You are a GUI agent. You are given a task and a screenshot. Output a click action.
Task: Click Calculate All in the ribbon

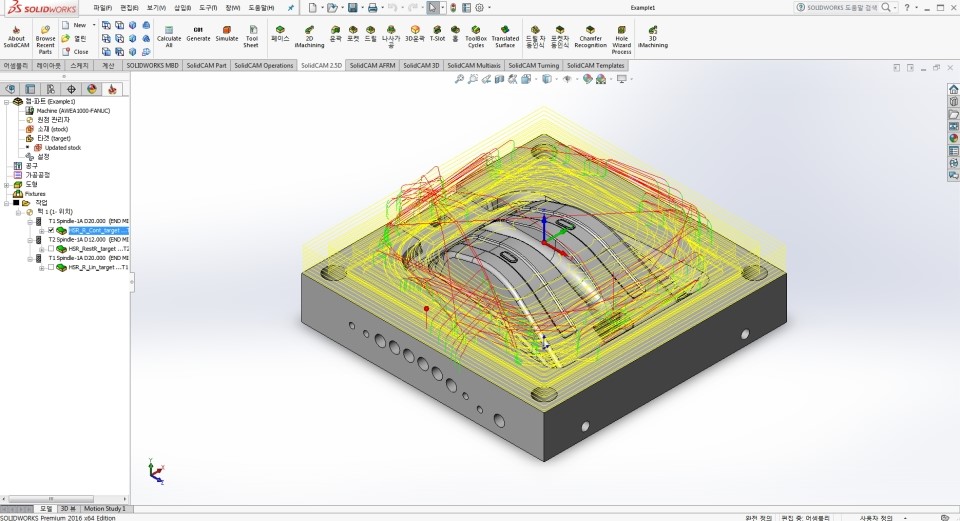169,37
